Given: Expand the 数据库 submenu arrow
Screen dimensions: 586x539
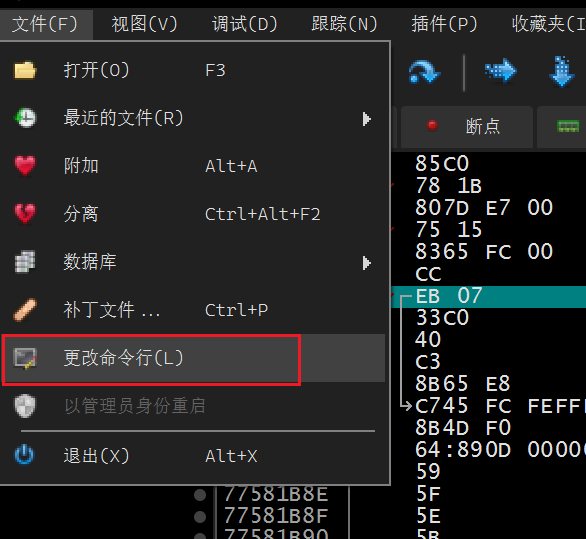Looking at the screenshot, I should (x=367, y=263).
